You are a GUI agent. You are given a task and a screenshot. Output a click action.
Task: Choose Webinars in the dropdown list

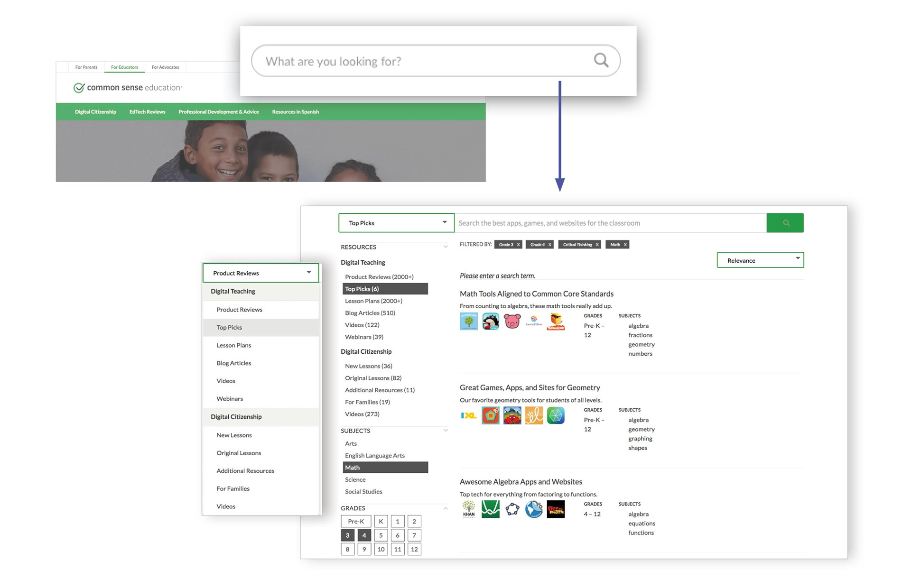261,399
